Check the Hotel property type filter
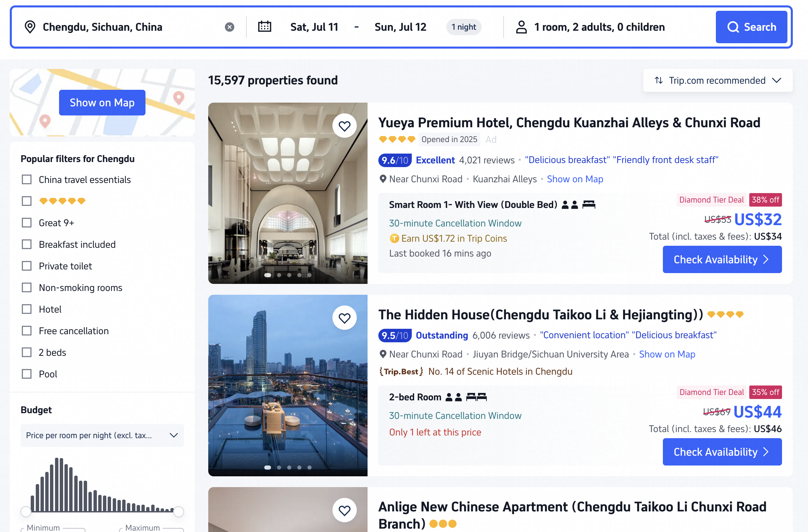 (26, 309)
